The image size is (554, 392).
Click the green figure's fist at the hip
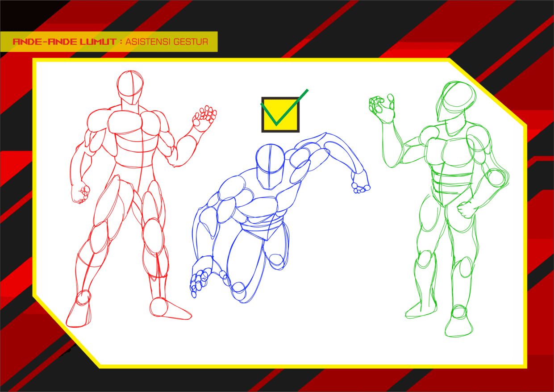coord(466,210)
